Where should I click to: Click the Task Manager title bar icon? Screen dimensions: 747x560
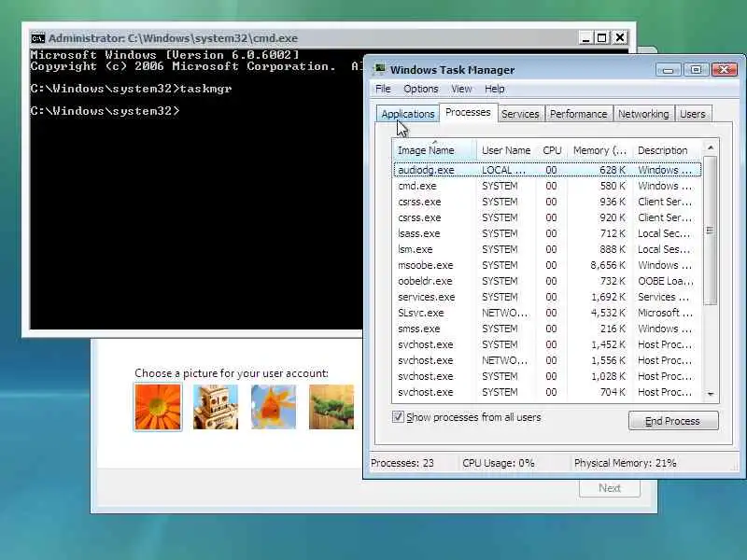tap(379, 69)
